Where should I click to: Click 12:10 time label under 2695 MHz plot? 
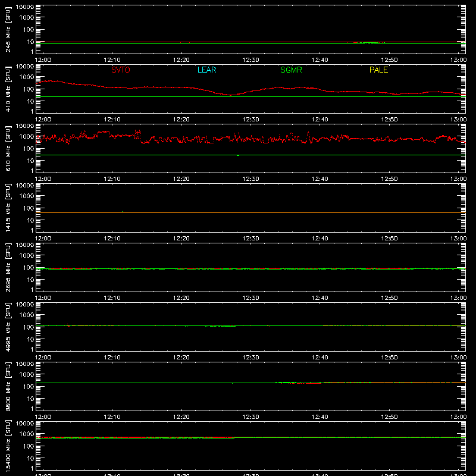(x=112, y=298)
